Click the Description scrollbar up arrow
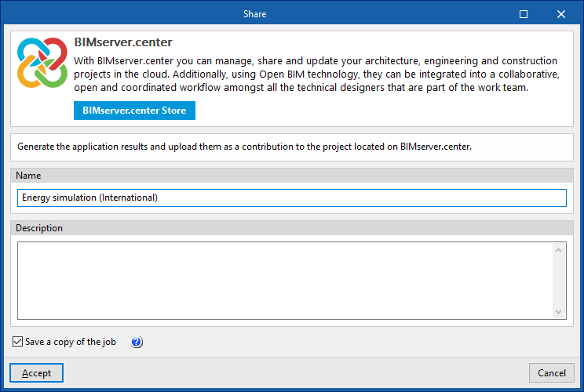 coord(559,251)
